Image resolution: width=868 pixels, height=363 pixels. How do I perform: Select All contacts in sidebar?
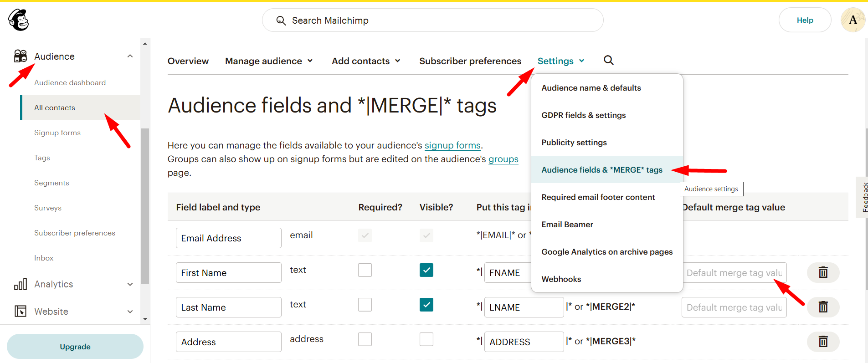[81, 107]
